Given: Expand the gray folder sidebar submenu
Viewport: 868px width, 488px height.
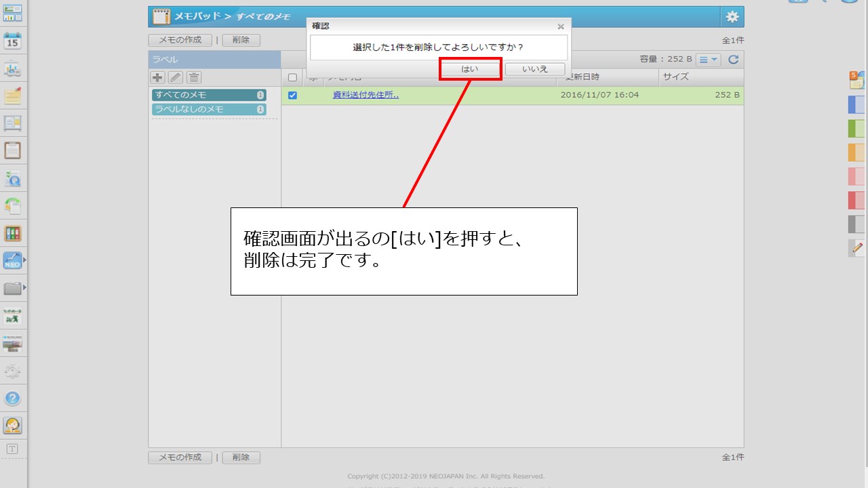Looking at the screenshot, I should pos(25,288).
